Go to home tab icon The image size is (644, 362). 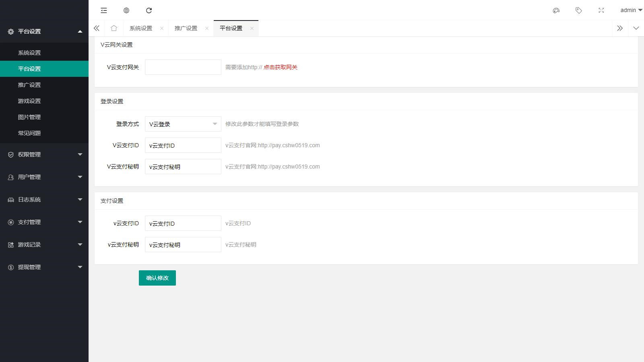pos(114,28)
